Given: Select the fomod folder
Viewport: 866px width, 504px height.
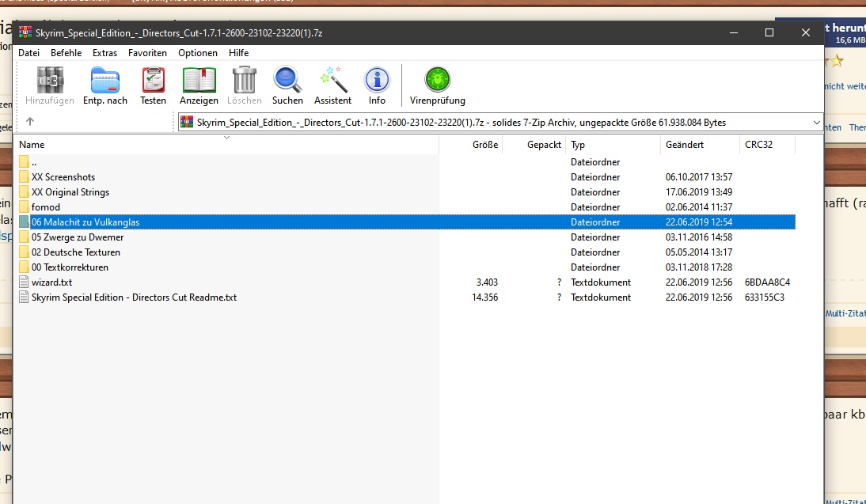Looking at the screenshot, I should (46, 207).
